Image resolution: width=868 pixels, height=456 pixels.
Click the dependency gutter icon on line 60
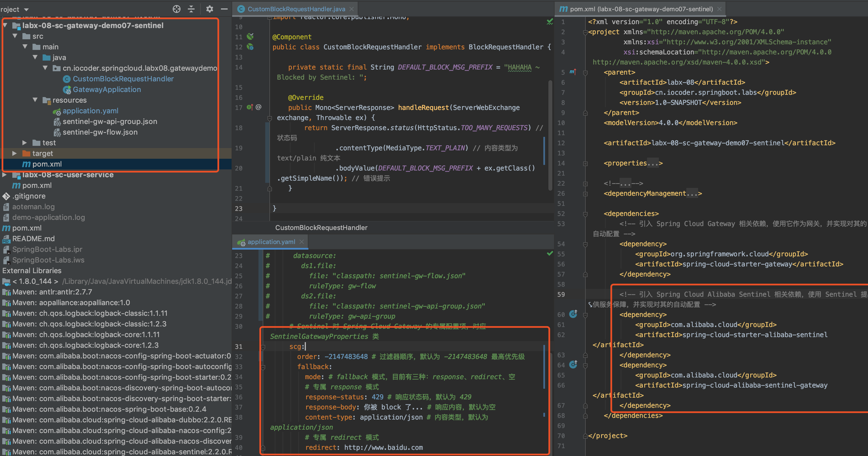[573, 314]
